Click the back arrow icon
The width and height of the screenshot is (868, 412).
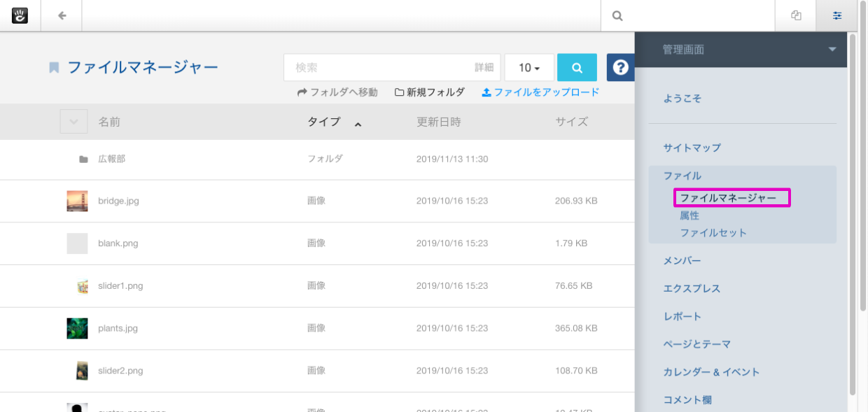[x=62, y=15]
